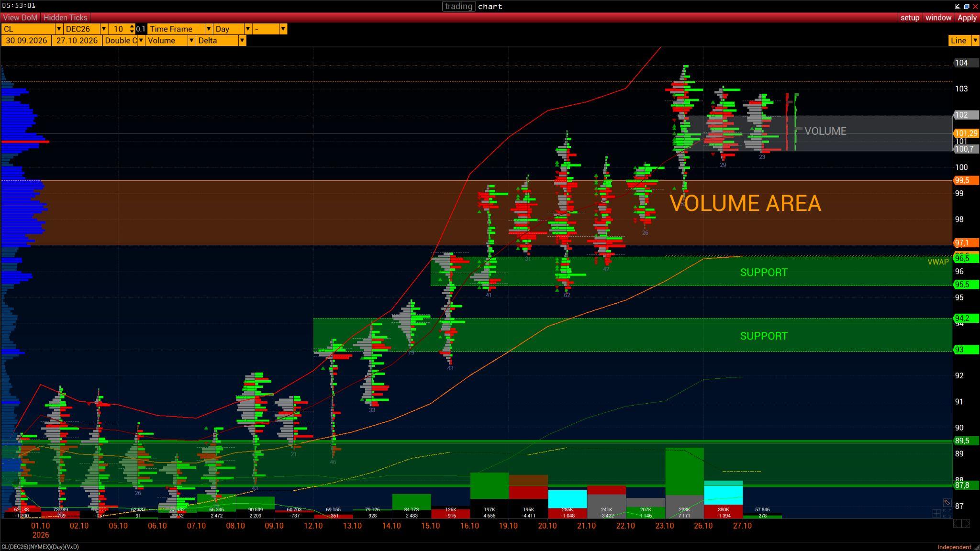This screenshot has height=551, width=980.
Task: Click the 23.10 date on time axis
Action: pyautogui.click(x=664, y=526)
